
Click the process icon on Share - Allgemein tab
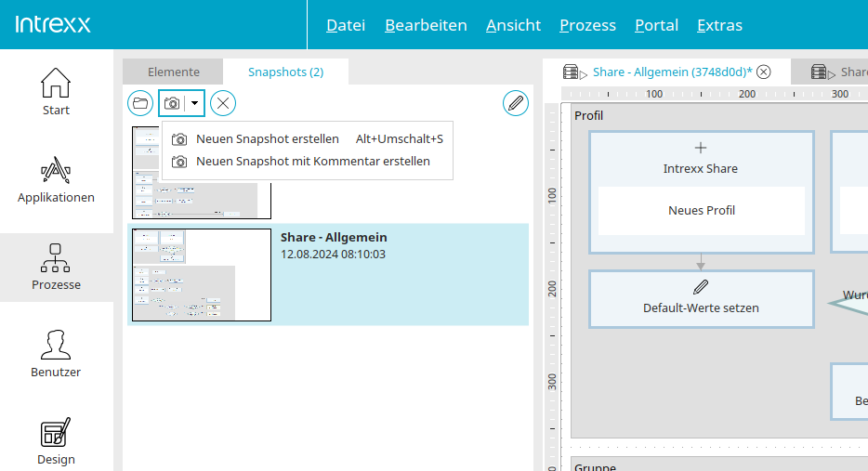pos(574,72)
